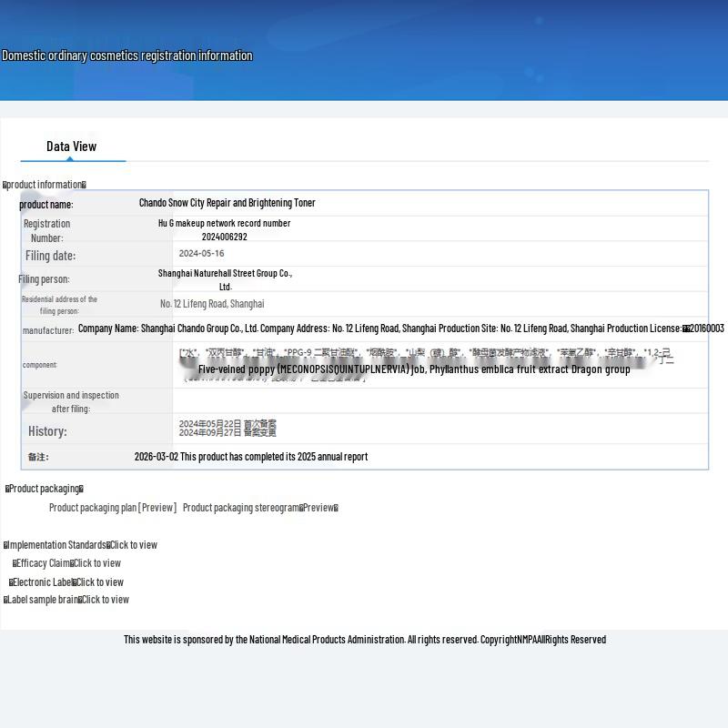Click the 'product information' section heading
Viewport: 728px width, 728px height.
point(45,185)
